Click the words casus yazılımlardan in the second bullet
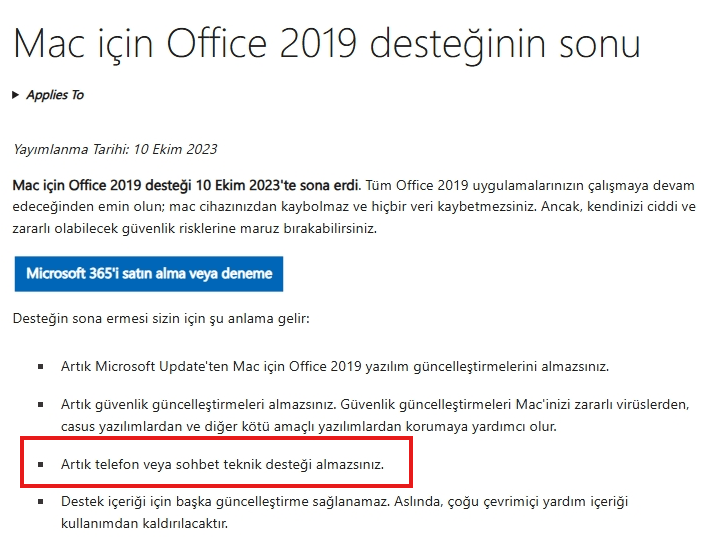Image resolution: width=701 pixels, height=557 pixels. [121, 426]
